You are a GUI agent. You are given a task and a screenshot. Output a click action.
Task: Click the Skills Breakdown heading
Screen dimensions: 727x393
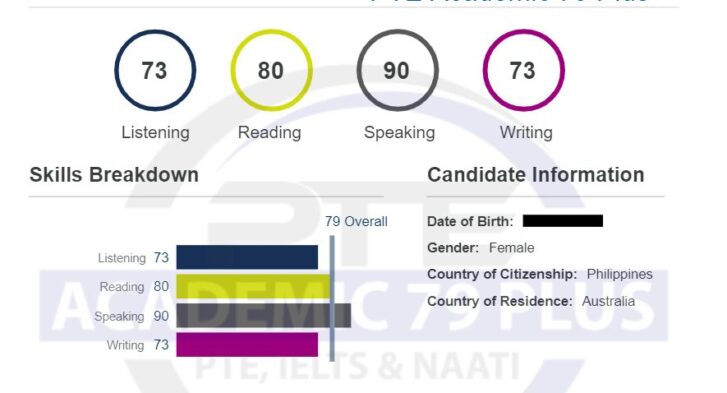pyautogui.click(x=114, y=175)
